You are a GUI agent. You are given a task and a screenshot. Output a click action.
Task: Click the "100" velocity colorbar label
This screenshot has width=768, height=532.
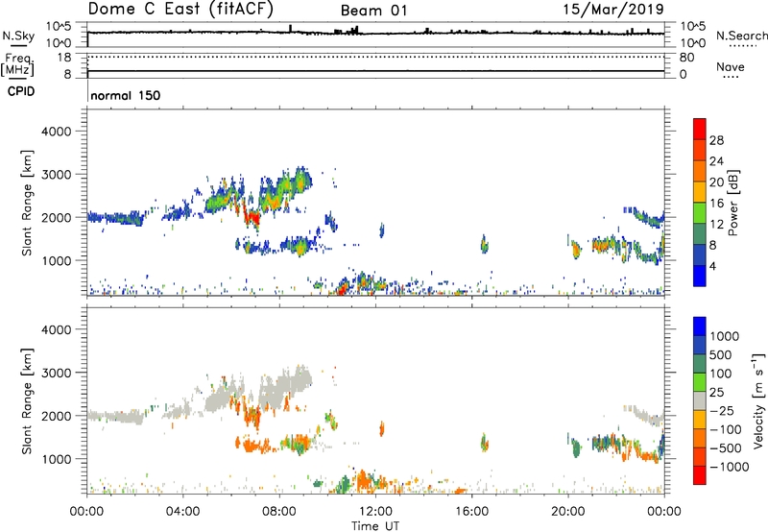(x=721, y=374)
